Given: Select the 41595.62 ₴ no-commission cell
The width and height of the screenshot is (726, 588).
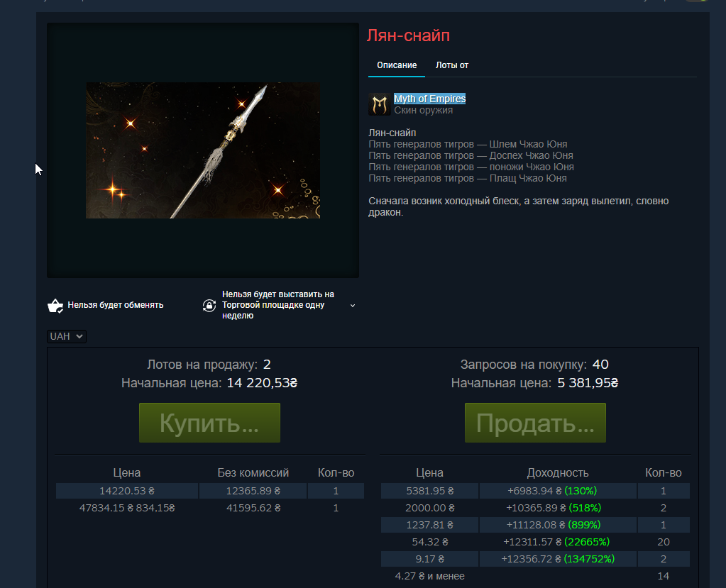Looking at the screenshot, I should pos(253,508).
